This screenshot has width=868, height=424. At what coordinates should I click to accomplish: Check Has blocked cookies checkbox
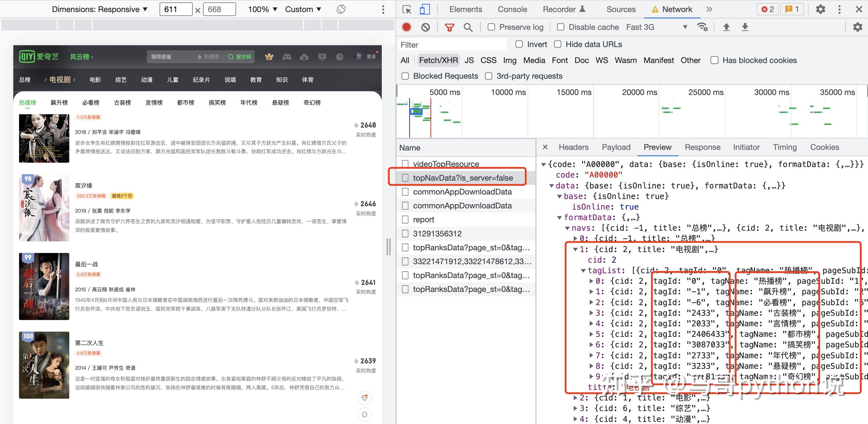(714, 60)
